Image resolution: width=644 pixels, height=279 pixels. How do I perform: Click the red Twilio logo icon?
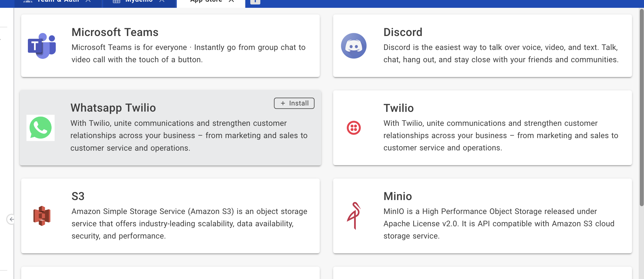[354, 128]
